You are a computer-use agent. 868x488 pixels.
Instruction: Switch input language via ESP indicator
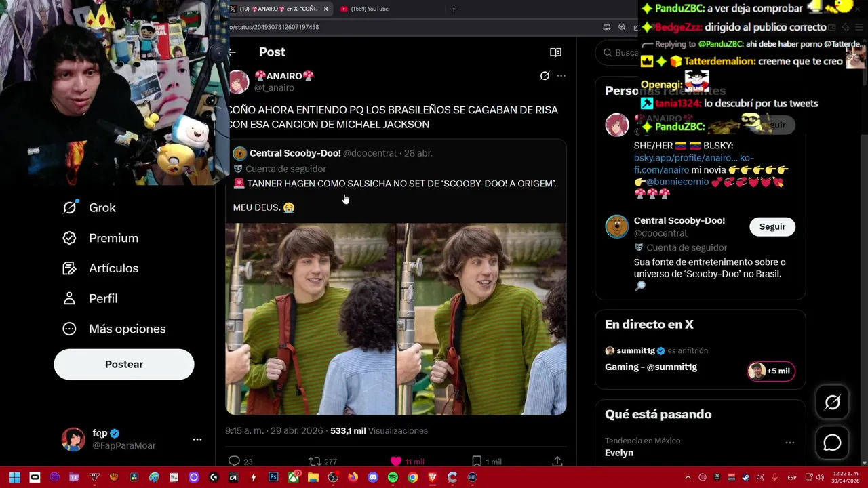[x=792, y=478]
